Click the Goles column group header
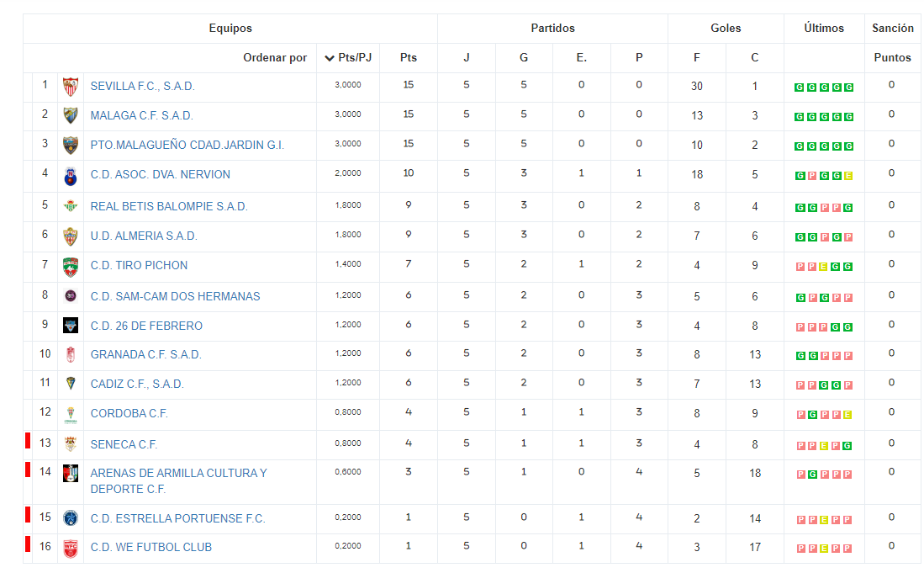The image size is (924, 573). coord(726,29)
